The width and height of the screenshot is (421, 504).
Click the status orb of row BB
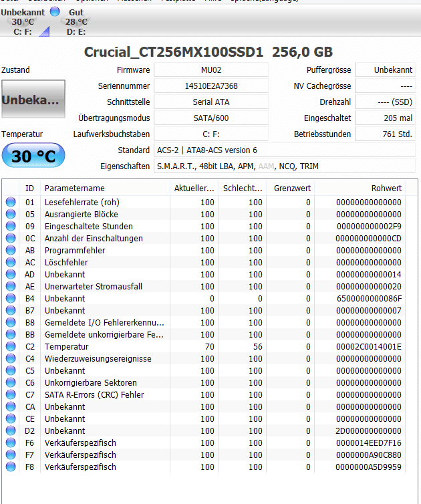click(11, 334)
